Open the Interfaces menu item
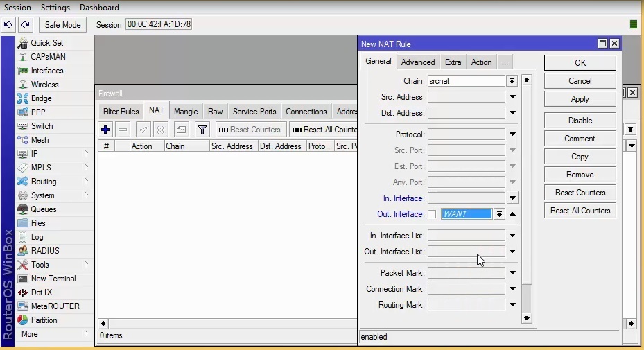Screen dimensions: 644x350 point(46,71)
